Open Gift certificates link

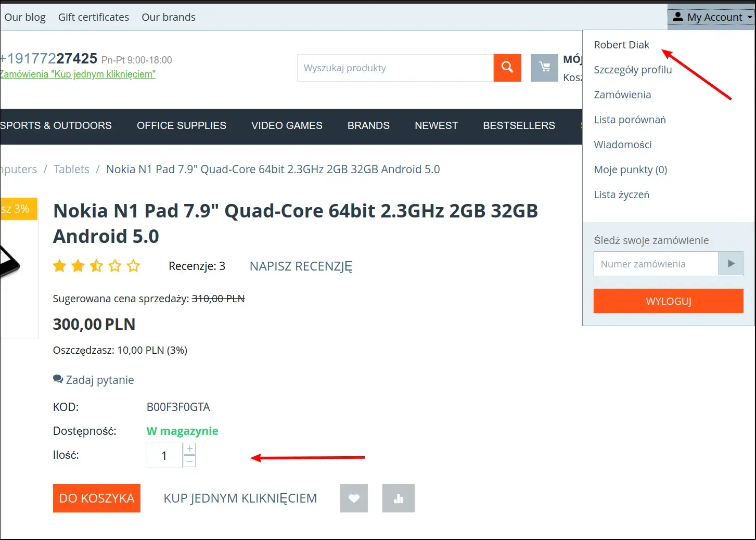94,17
